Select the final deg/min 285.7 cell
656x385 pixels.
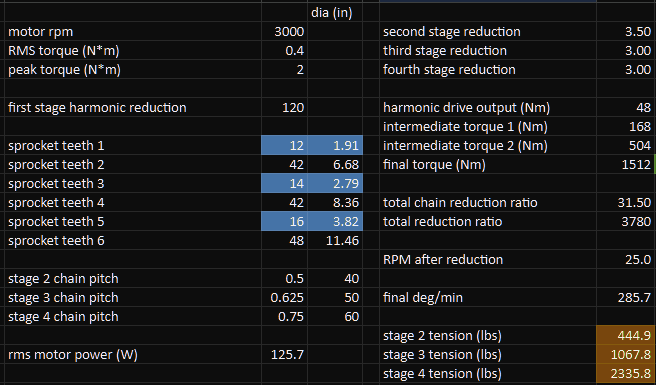tap(626, 298)
